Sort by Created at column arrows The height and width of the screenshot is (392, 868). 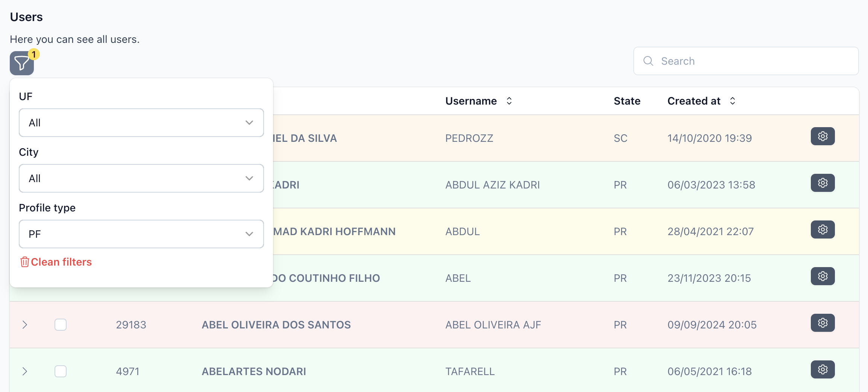point(733,101)
